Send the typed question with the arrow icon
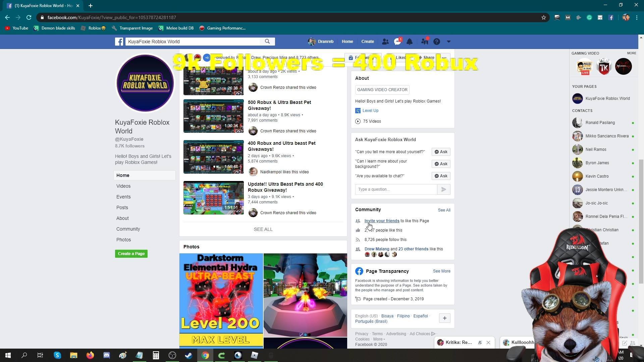The width and height of the screenshot is (644, 362). coord(443,189)
